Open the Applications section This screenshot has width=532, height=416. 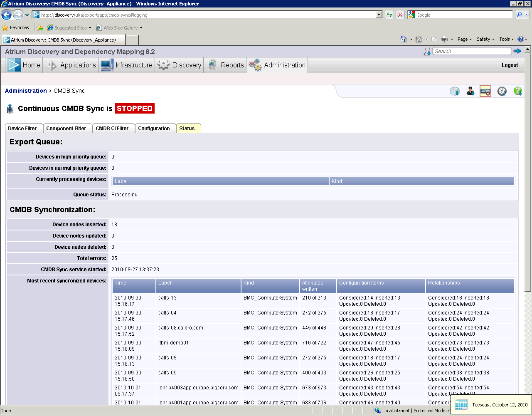pyautogui.click(x=71, y=65)
